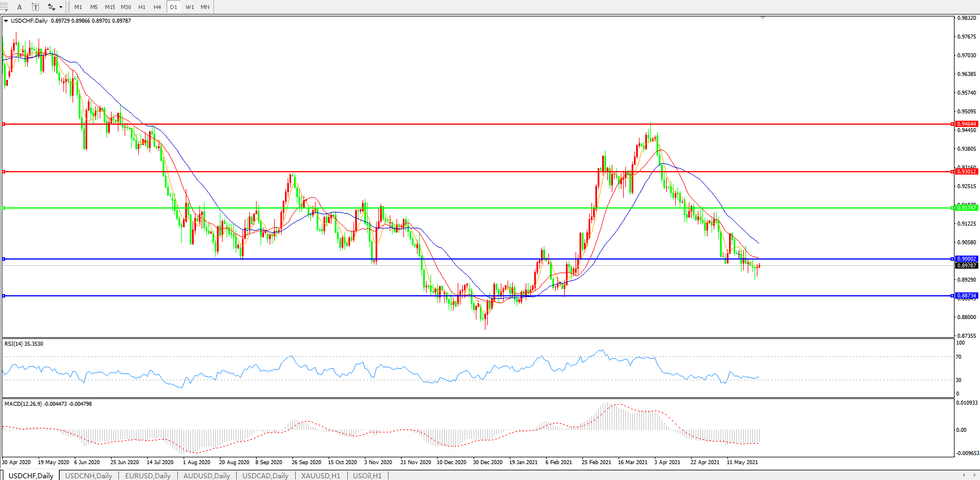Viewport: 980px width, 480px height.
Task: Toggle the W1 weekly timeframe
Action: 190,7
